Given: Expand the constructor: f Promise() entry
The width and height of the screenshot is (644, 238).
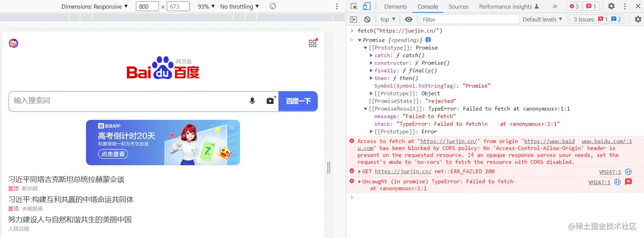Looking at the screenshot, I should click(x=371, y=63).
